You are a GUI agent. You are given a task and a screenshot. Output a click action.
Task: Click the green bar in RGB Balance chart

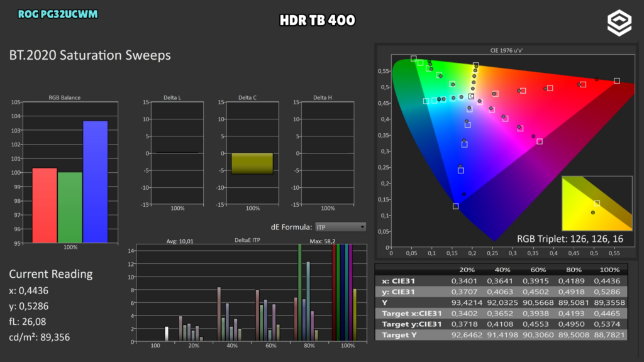click(70, 207)
